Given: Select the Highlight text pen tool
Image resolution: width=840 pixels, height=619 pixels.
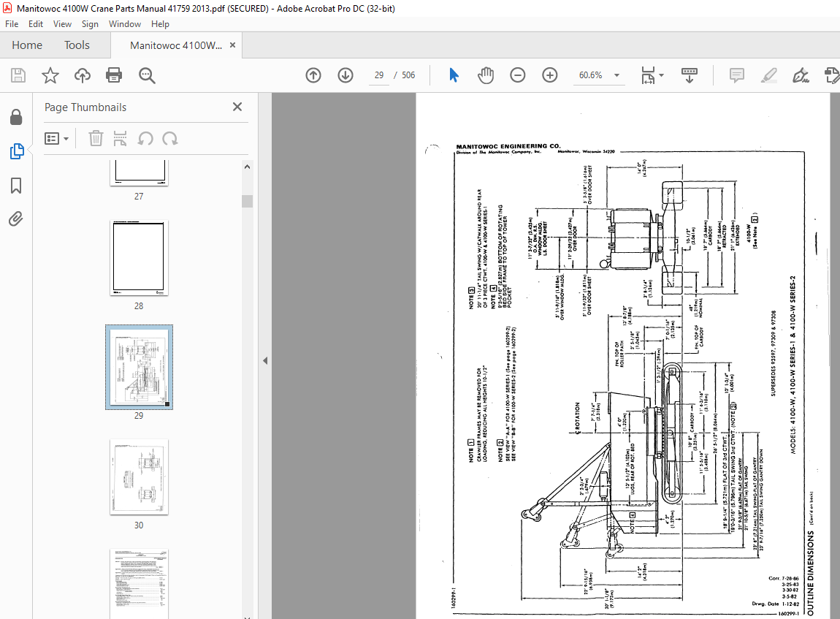Looking at the screenshot, I should (x=769, y=75).
